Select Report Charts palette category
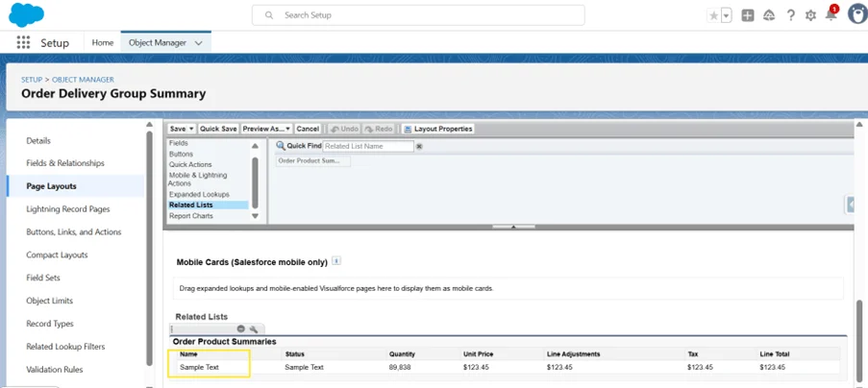This screenshot has width=868, height=388. tap(191, 216)
